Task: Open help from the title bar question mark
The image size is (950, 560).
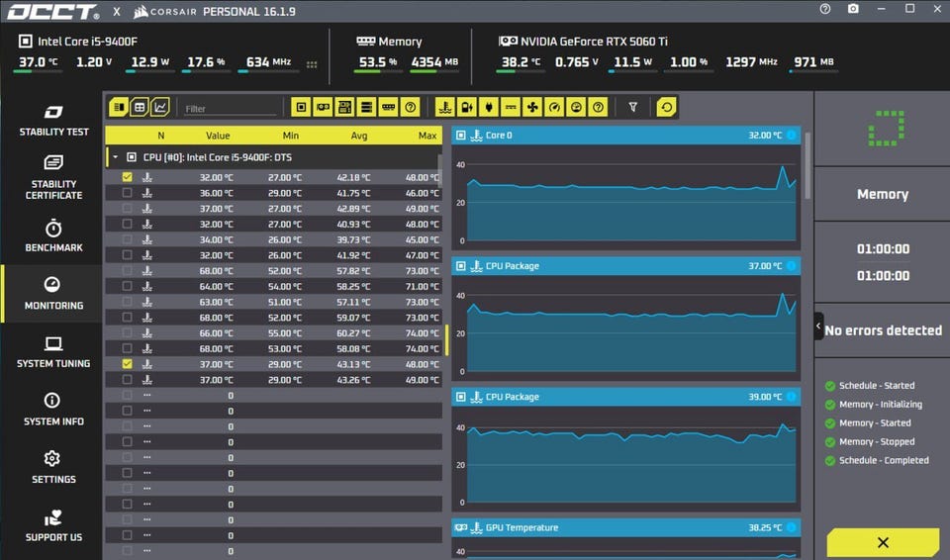Action: click(825, 9)
